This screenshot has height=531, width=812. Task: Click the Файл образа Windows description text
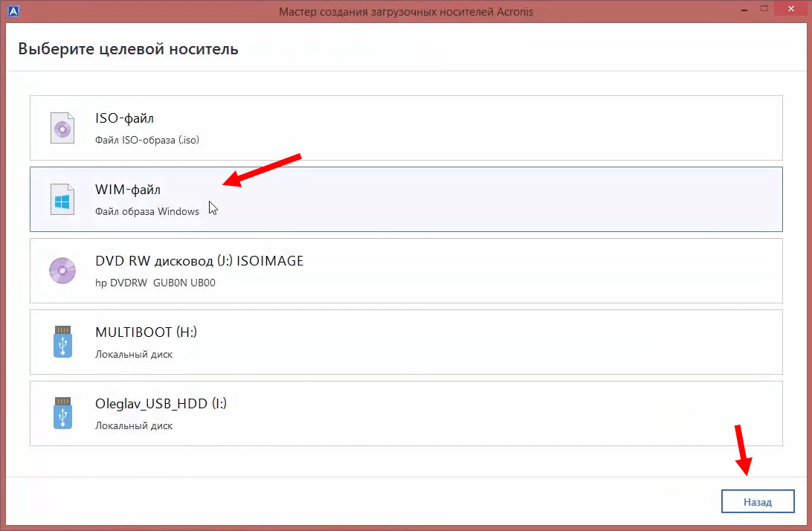click(x=147, y=211)
